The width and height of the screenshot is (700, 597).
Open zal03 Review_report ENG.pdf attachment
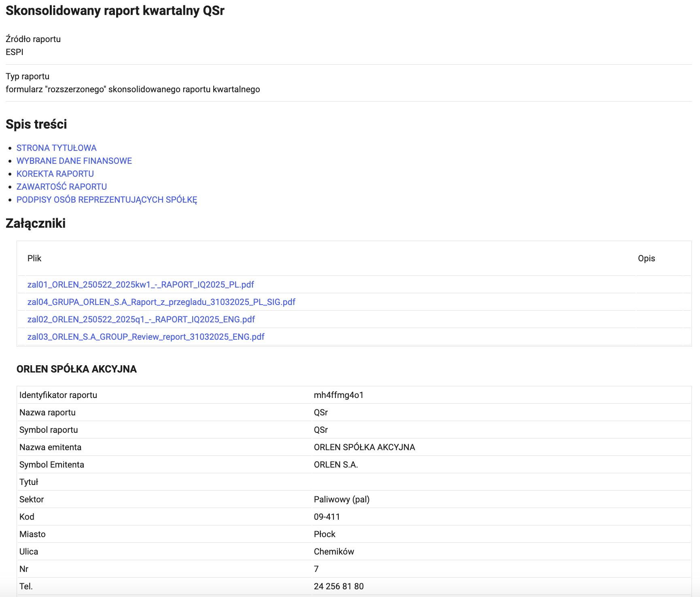(146, 337)
